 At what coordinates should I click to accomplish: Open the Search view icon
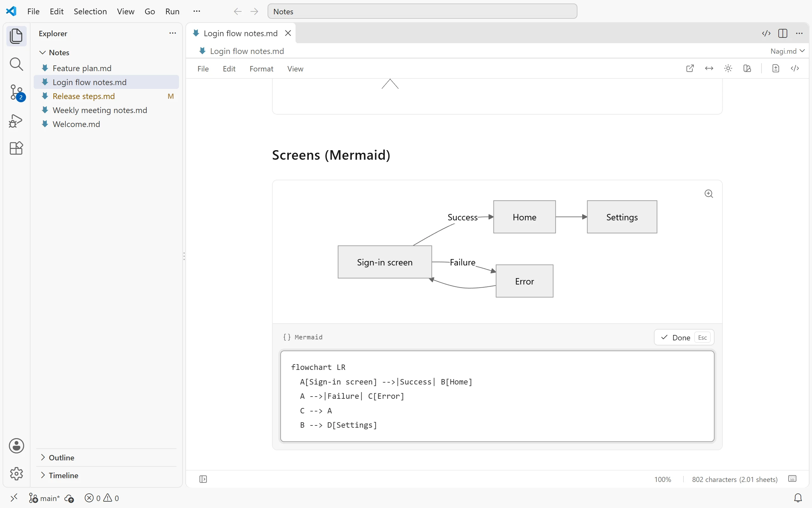16,64
